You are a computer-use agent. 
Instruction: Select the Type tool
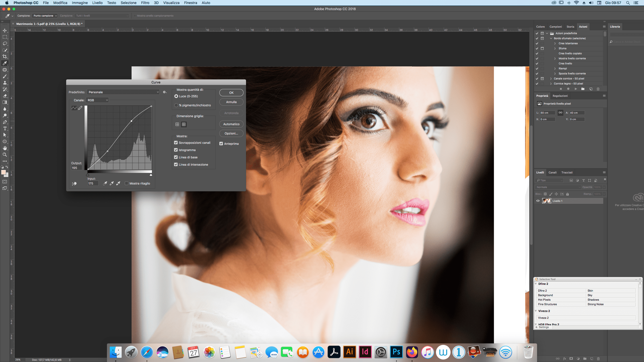pos(5,128)
